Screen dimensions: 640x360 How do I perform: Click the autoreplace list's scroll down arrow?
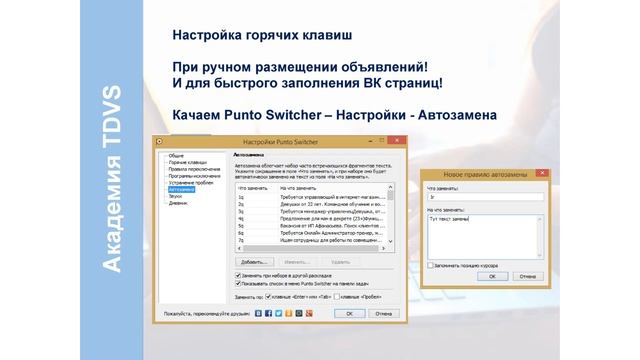[390, 241]
